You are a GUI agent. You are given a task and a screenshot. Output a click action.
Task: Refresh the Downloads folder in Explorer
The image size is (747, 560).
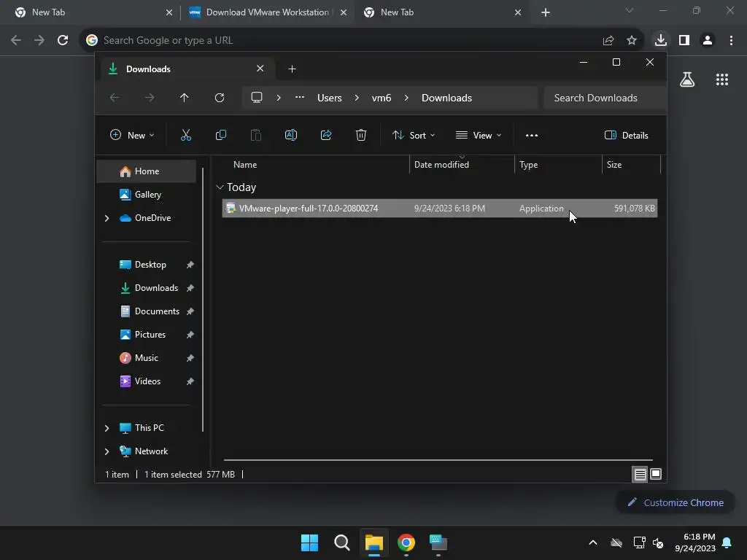(220, 98)
